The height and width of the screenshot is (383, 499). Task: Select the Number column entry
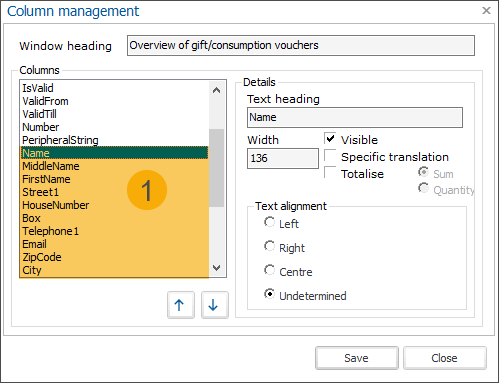[x=114, y=127]
